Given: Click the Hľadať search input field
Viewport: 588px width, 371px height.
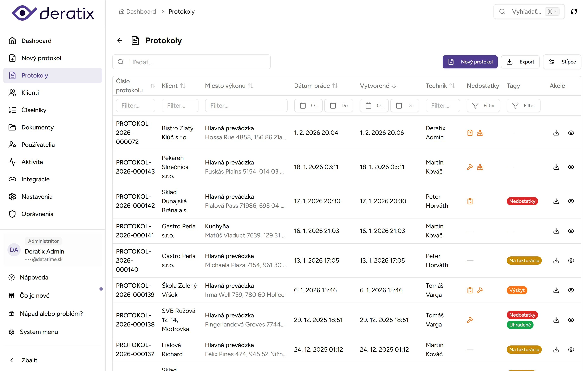Looking at the screenshot, I should pos(191,62).
